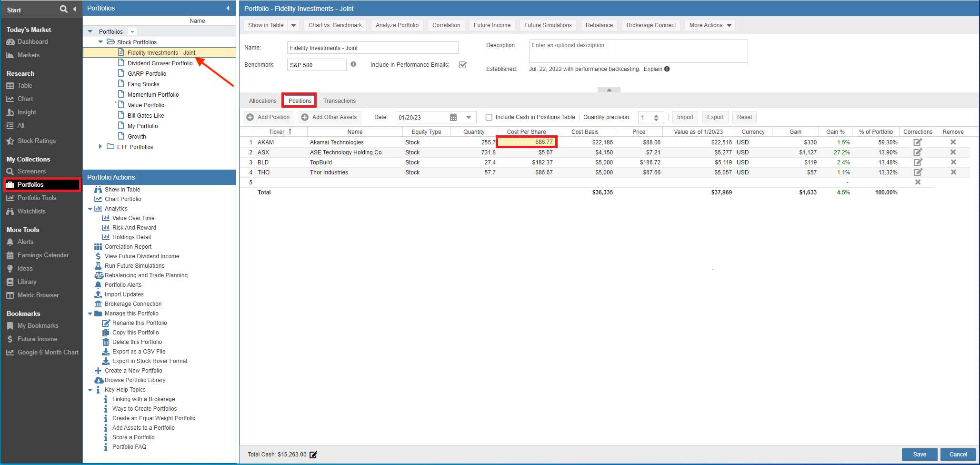This screenshot has width=980, height=465.
Task: Switch to the Allocations tab
Action: pyautogui.click(x=262, y=101)
